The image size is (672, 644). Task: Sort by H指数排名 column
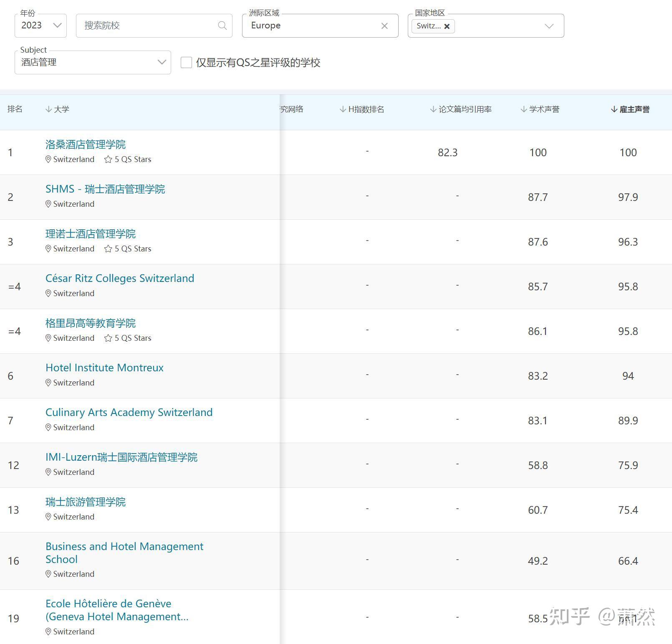pos(362,109)
